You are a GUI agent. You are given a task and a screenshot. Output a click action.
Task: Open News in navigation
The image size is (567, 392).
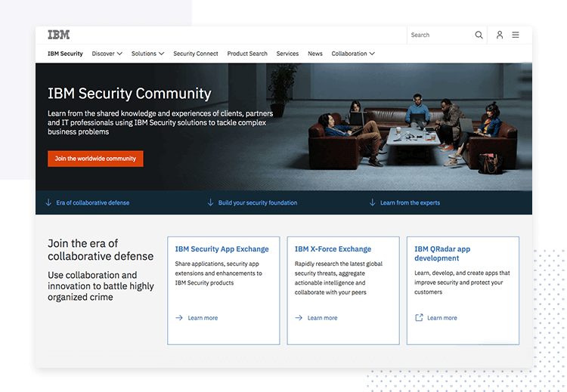(x=315, y=54)
